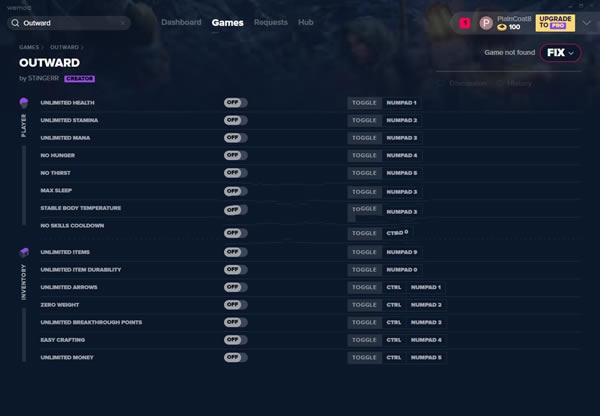Go to the Hub tab
600x416 pixels.
(x=305, y=22)
